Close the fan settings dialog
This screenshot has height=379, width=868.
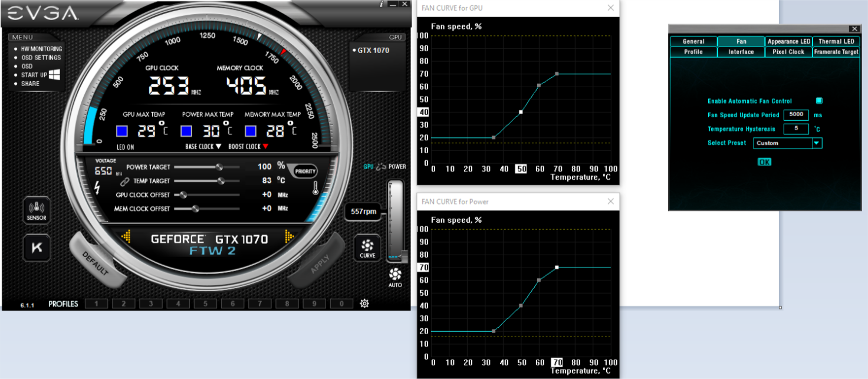pyautogui.click(x=854, y=29)
